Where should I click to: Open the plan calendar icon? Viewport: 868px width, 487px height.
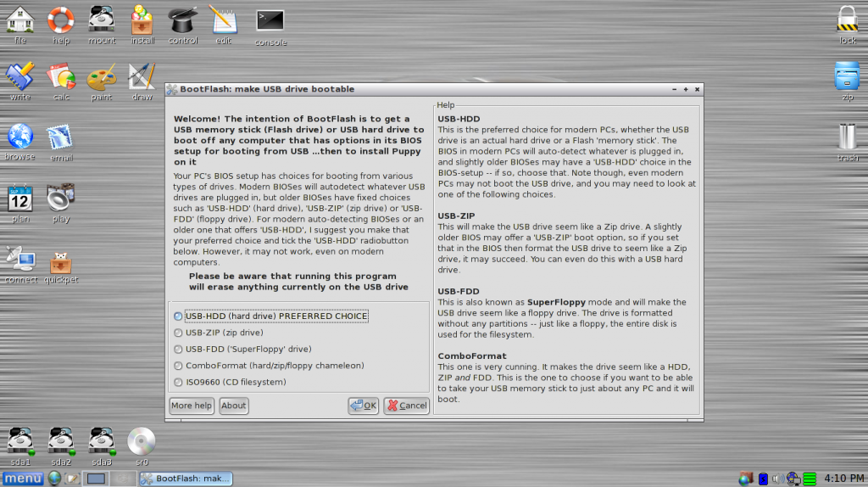tap(20, 199)
